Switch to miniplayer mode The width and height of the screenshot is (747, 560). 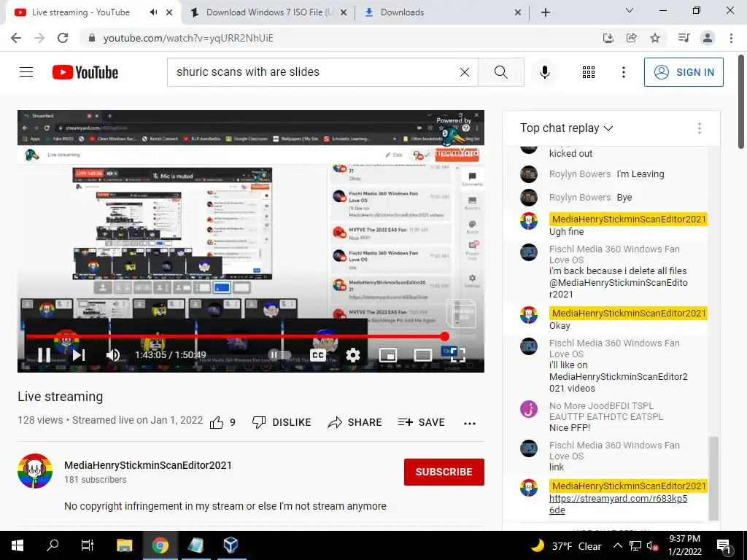(x=388, y=355)
